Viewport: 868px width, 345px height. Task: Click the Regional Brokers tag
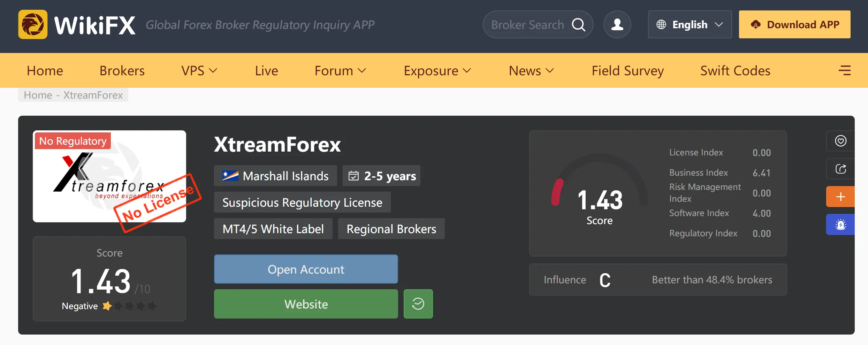coord(391,229)
